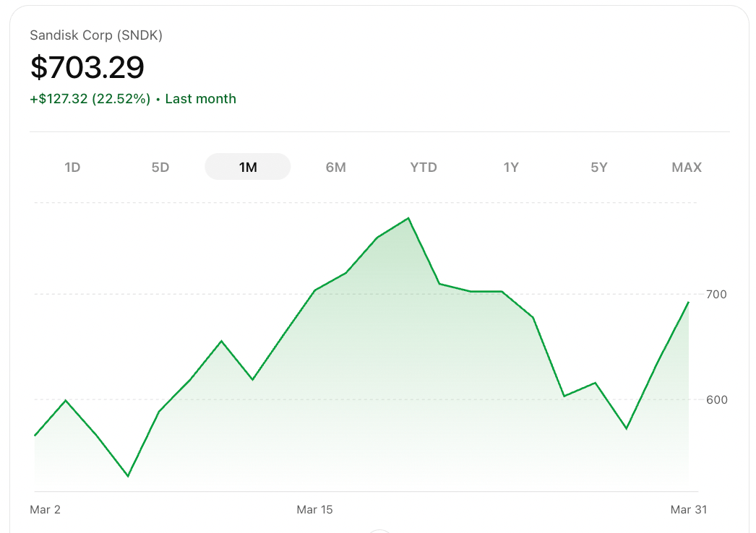Viewport: 756px width, 533px height.
Task: Click the +$127.32 (22.52%) change text
Action: 90,99
